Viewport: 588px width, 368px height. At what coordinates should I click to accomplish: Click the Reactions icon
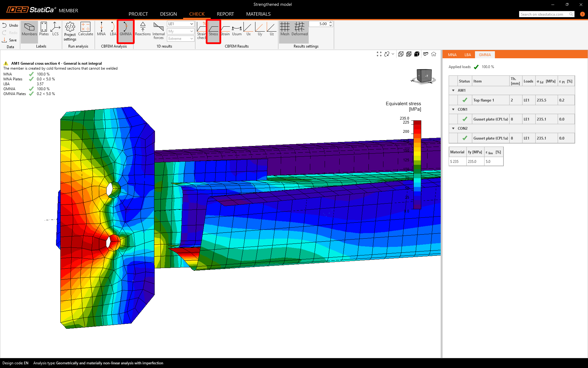tap(143, 29)
